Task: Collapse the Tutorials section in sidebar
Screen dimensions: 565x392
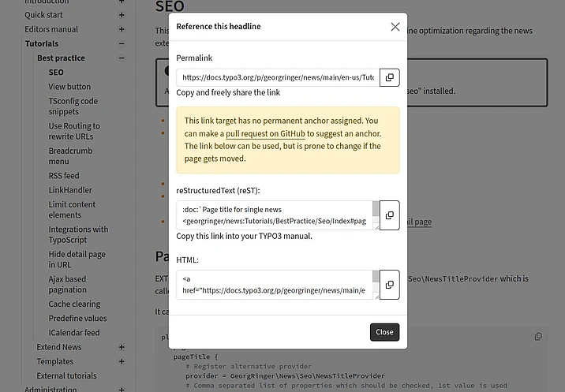Action: (122, 44)
